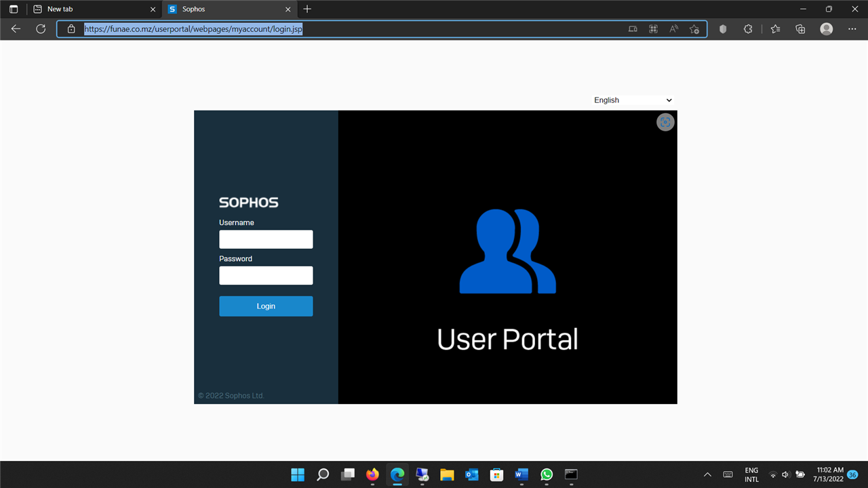868x488 pixels.
Task: Click Microsoft Edge taskbar icon
Action: coord(397,474)
